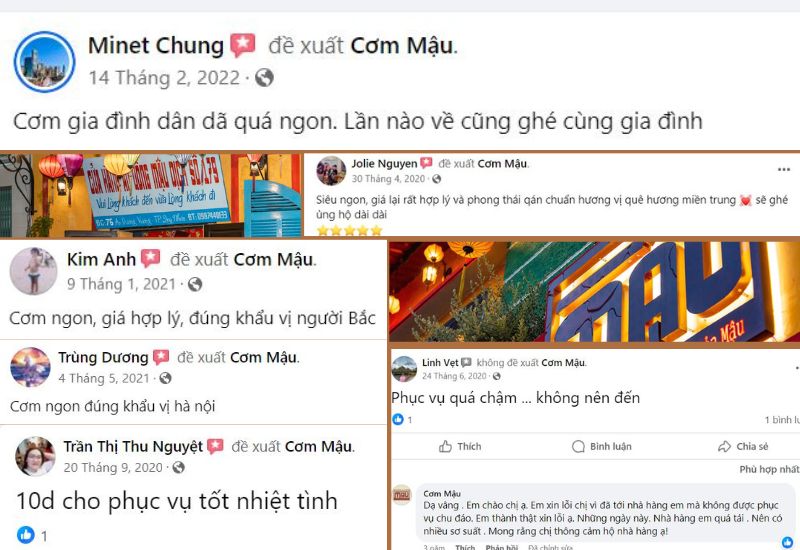Click the like reaction icon under Linh Vẹt's review

398,419
